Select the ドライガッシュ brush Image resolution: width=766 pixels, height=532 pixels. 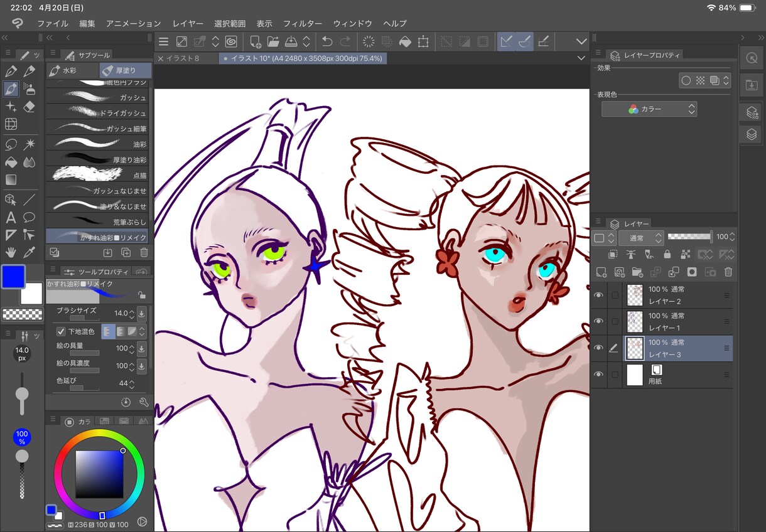coord(97,113)
